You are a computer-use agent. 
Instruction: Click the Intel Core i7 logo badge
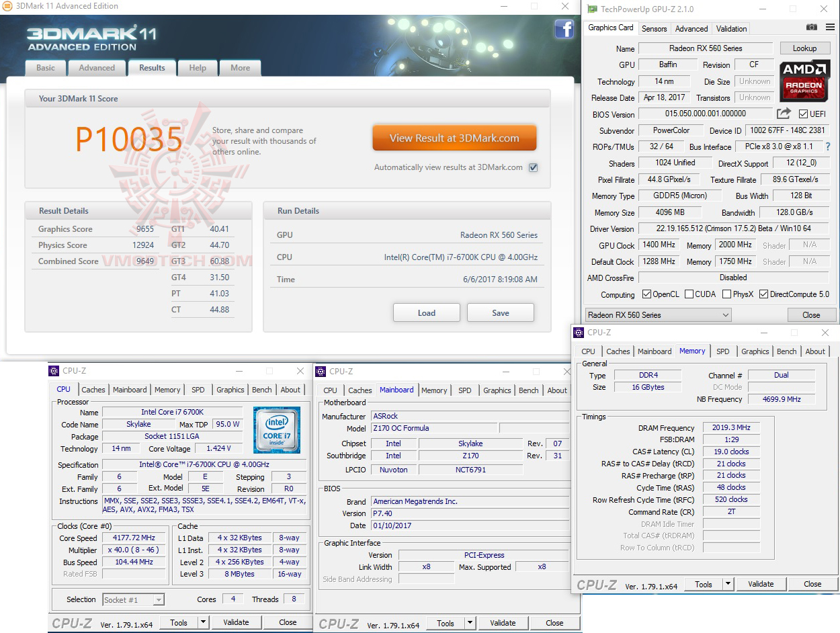[276, 429]
